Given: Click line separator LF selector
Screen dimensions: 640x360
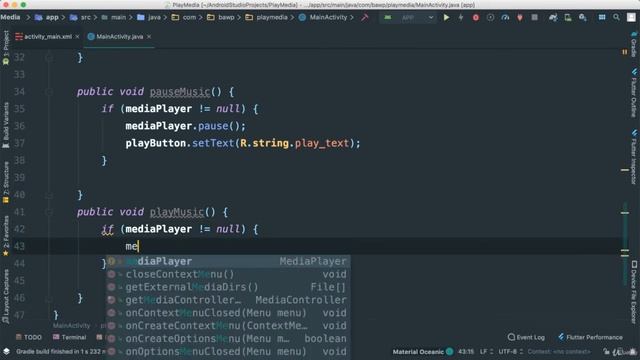Looking at the screenshot, I should pyautogui.click(x=486, y=351).
